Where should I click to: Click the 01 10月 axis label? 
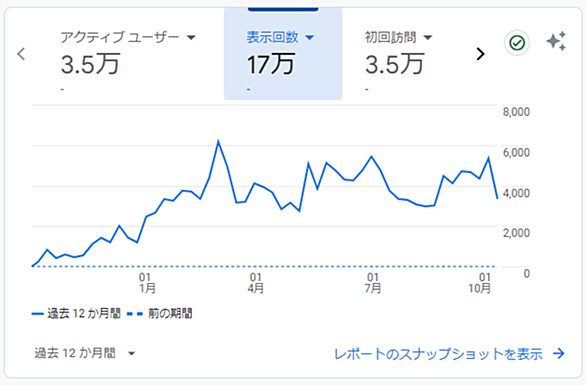[x=481, y=283]
